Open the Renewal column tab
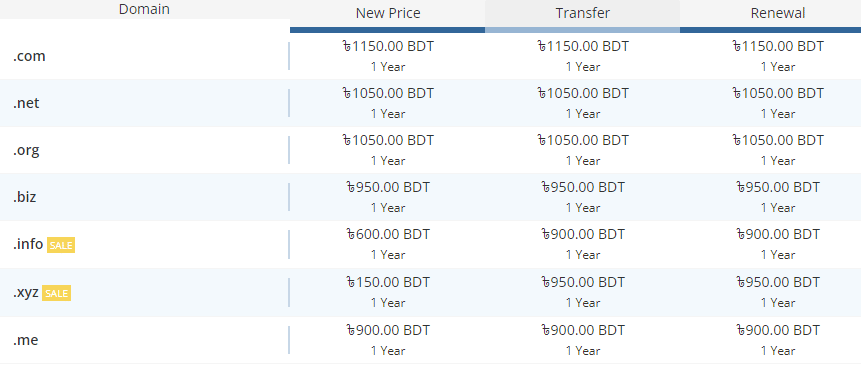The image size is (861, 368). [778, 14]
